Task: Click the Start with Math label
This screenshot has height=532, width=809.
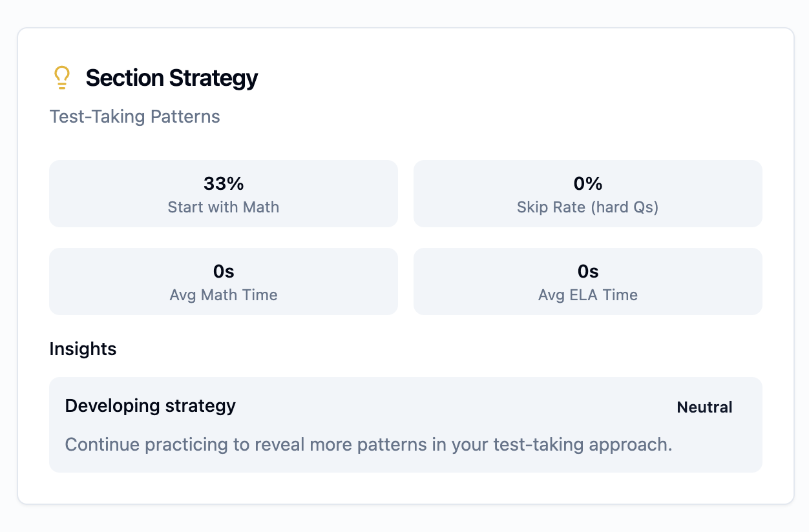Action: [224, 207]
